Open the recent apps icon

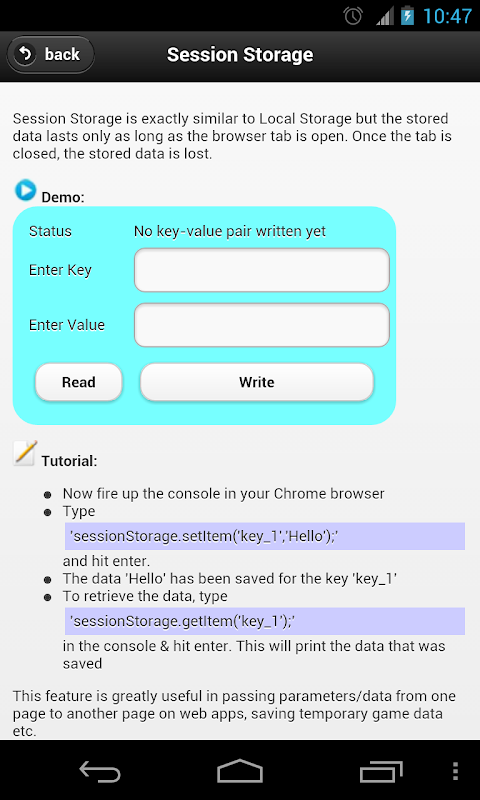tap(381, 771)
